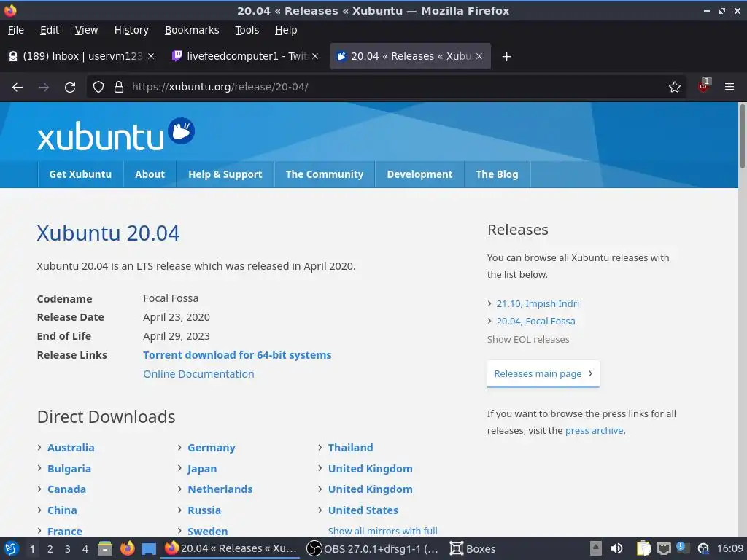Go back with the browser back arrow
Image resolution: width=747 pixels, height=560 pixels.
coord(18,87)
